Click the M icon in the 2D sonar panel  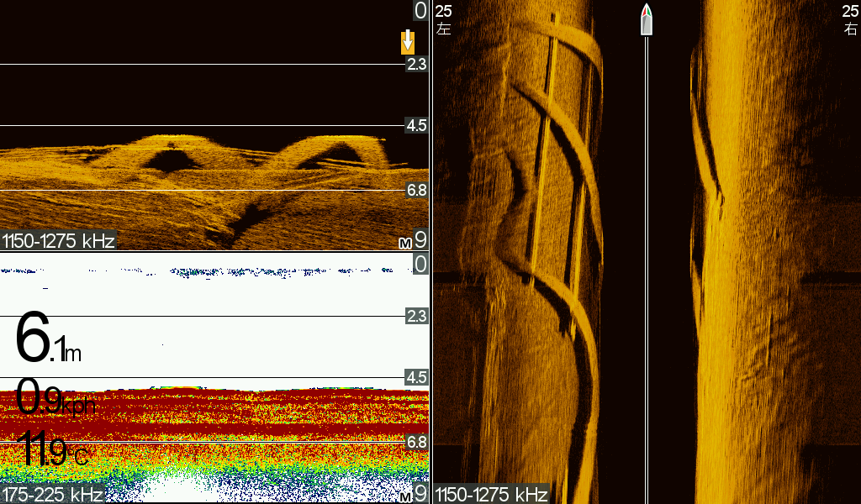click(404, 495)
